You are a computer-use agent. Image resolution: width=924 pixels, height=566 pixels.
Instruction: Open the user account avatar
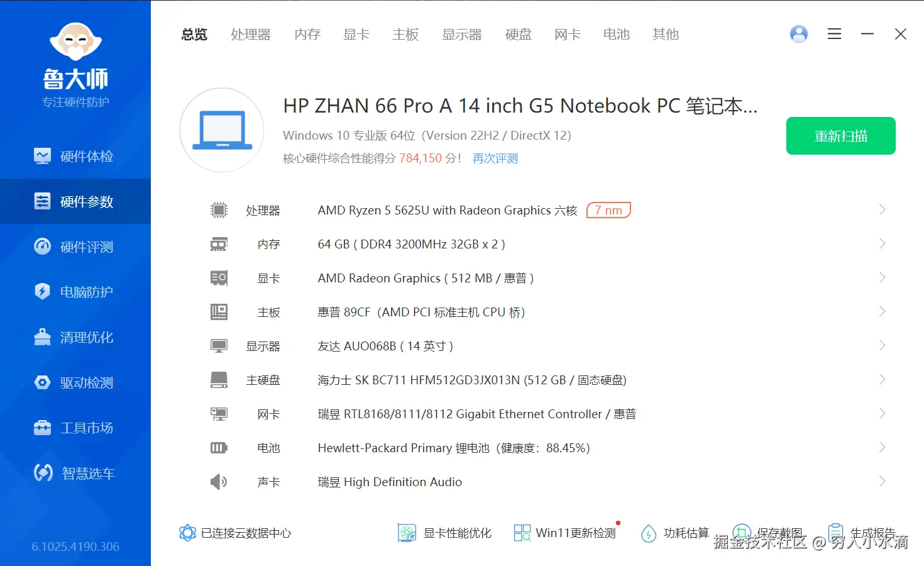click(799, 34)
